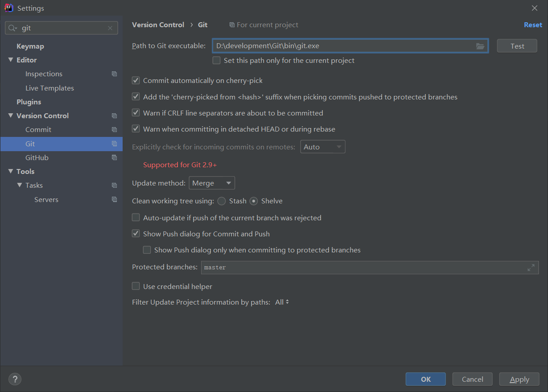This screenshot has width=548, height=392.
Task: Click the project-level settings icon beside Servers
Action: (114, 199)
